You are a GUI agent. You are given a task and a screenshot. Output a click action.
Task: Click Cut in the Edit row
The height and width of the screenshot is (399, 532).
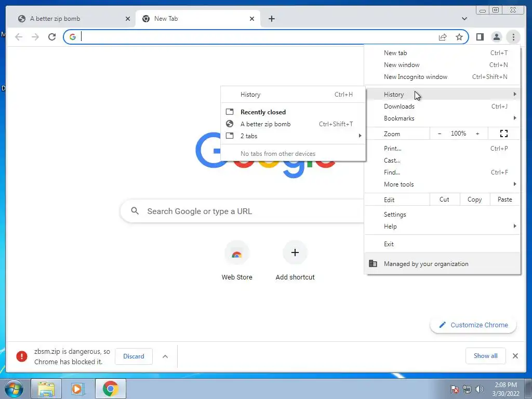445,199
